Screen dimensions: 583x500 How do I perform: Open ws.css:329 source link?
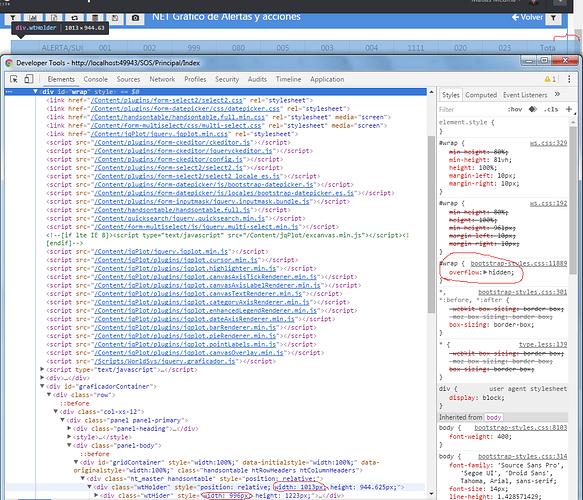(x=548, y=143)
